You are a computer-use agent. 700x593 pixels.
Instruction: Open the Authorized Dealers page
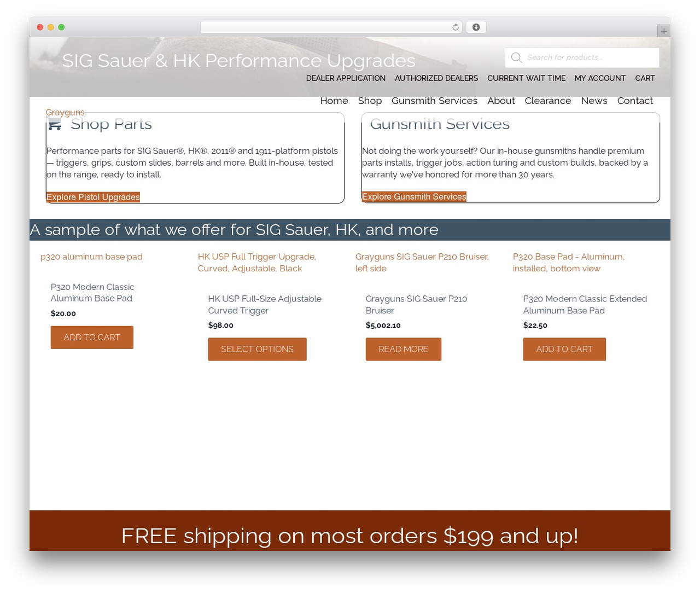coord(436,78)
